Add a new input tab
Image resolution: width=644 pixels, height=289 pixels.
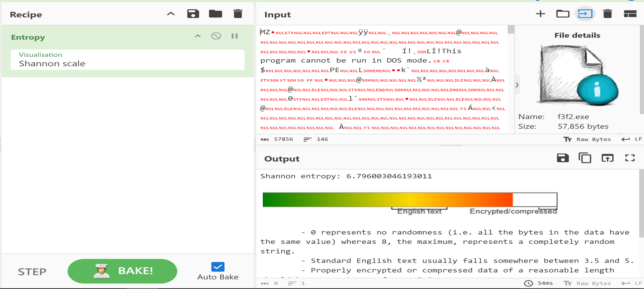pos(540,14)
